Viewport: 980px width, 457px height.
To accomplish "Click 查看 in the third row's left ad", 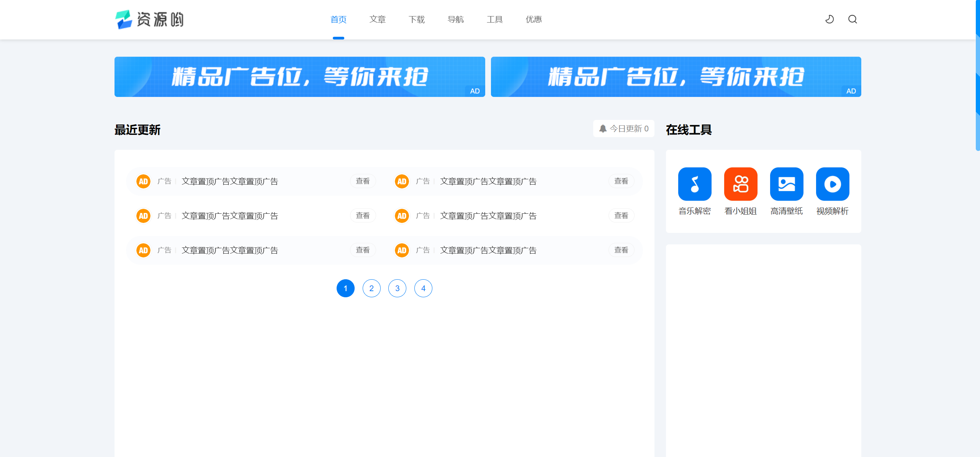I will (x=363, y=250).
